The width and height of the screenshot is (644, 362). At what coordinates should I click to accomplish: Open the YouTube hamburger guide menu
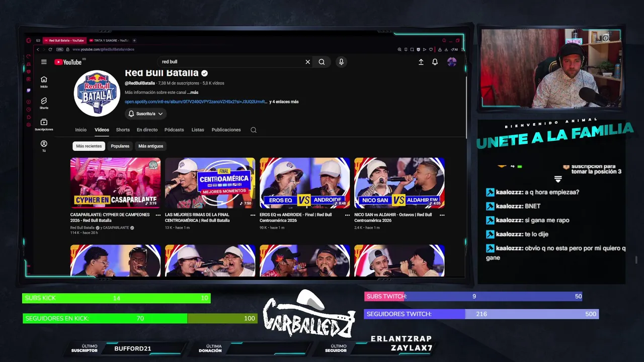(44, 62)
